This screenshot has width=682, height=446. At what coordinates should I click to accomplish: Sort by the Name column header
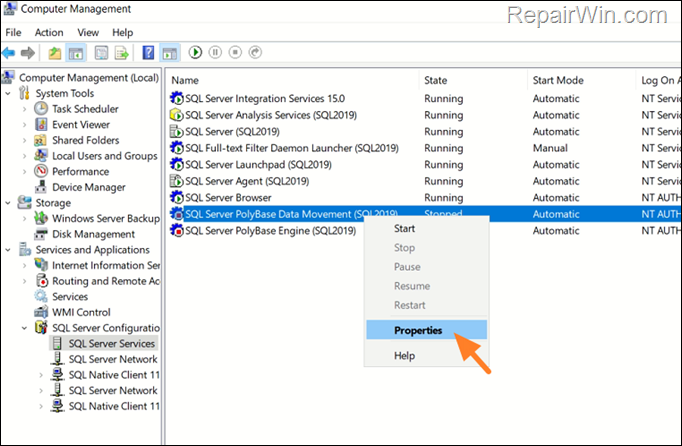tap(185, 80)
